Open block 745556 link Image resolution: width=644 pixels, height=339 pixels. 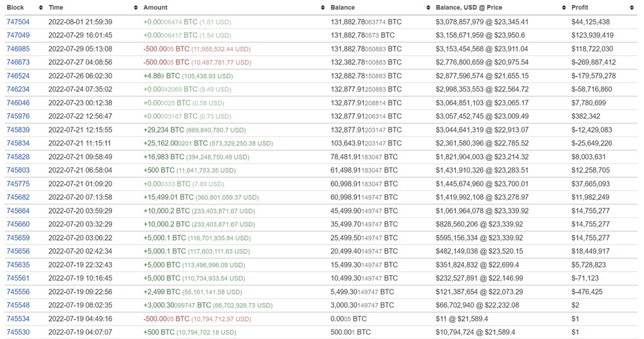pos(18,292)
